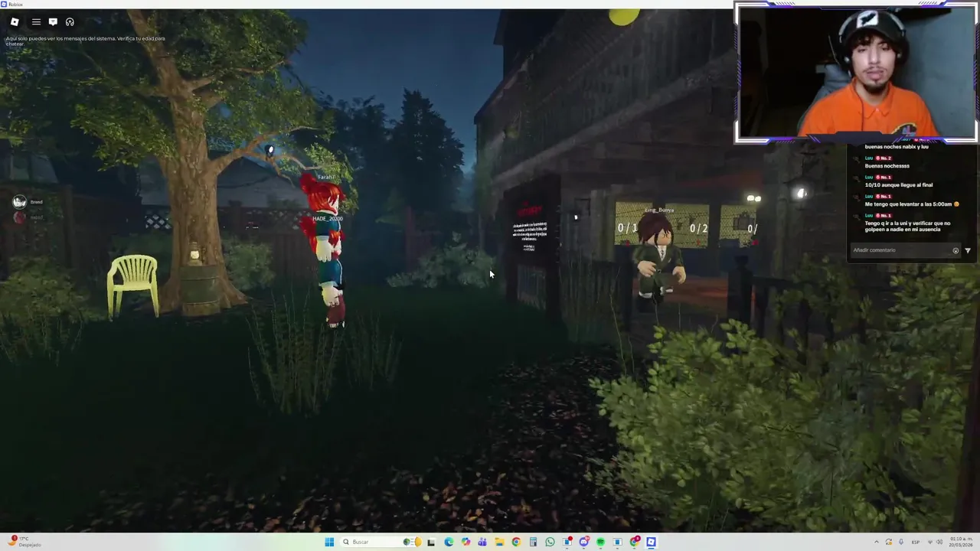Open the Roblox logo menu in game

(x=15, y=21)
